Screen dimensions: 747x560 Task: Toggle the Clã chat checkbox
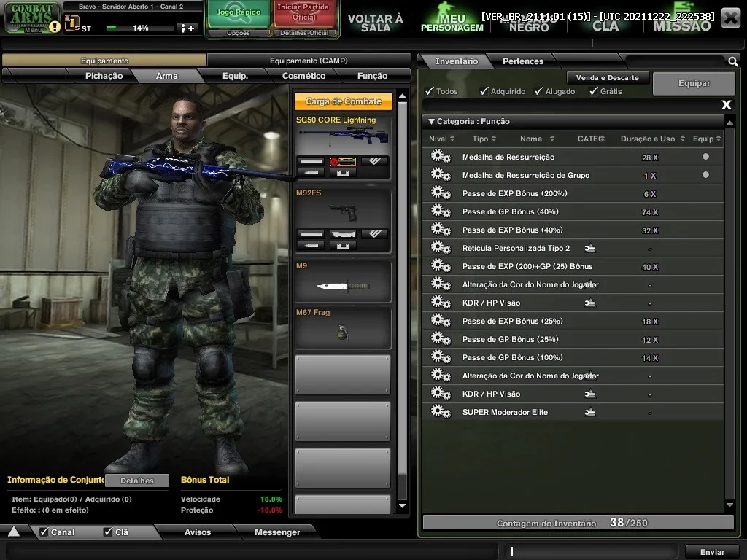[x=108, y=532]
